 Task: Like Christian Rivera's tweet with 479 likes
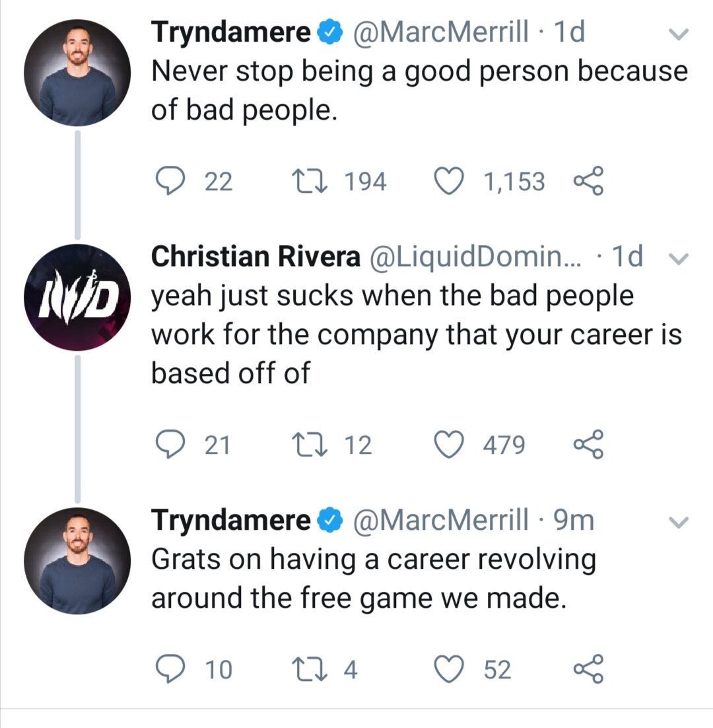[x=448, y=445]
